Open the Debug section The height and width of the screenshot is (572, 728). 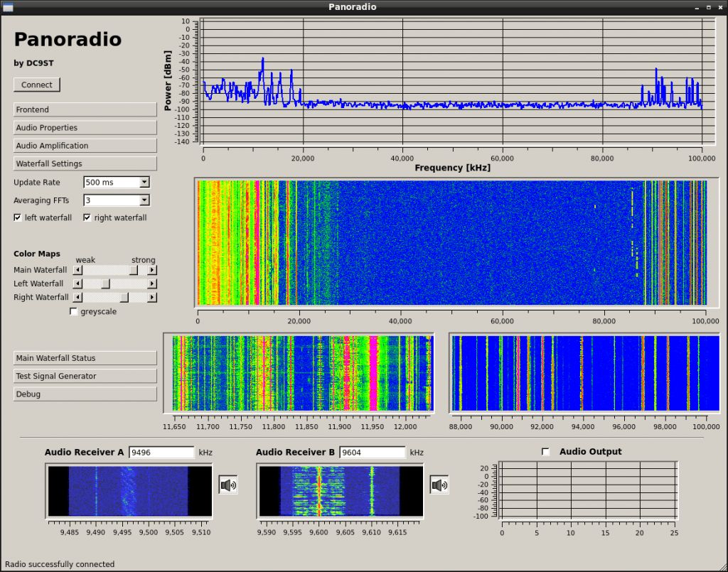point(85,394)
